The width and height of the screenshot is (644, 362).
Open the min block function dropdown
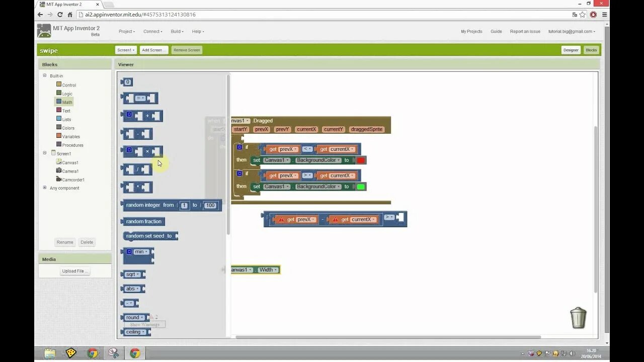click(x=140, y=251)
